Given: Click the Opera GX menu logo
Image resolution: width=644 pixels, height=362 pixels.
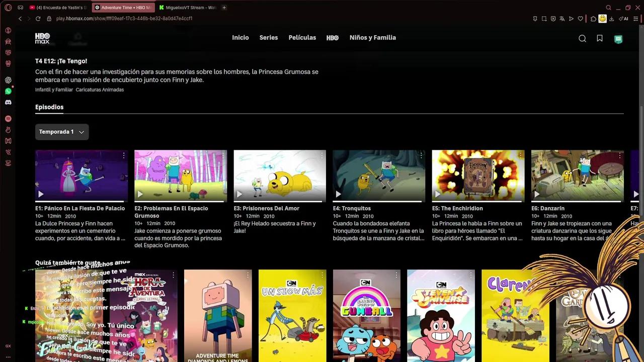Looking at the screenshot, I should click(x=8, y=8).
